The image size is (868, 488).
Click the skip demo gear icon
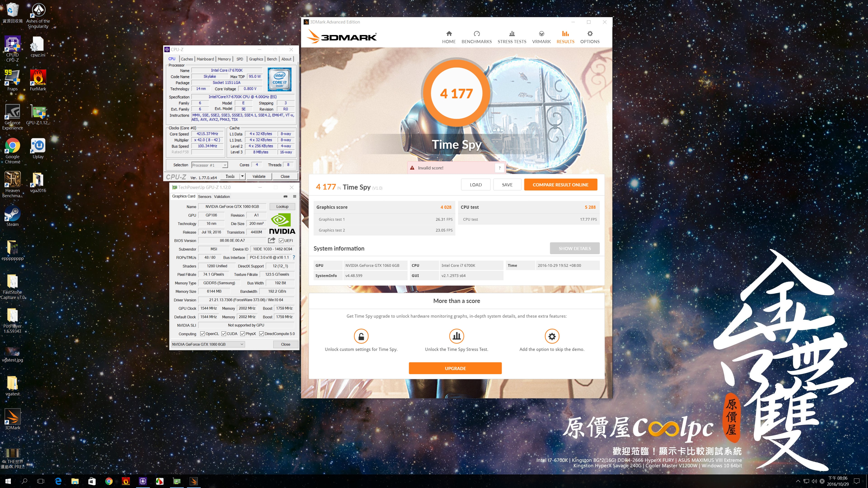[x=552, y=336]
